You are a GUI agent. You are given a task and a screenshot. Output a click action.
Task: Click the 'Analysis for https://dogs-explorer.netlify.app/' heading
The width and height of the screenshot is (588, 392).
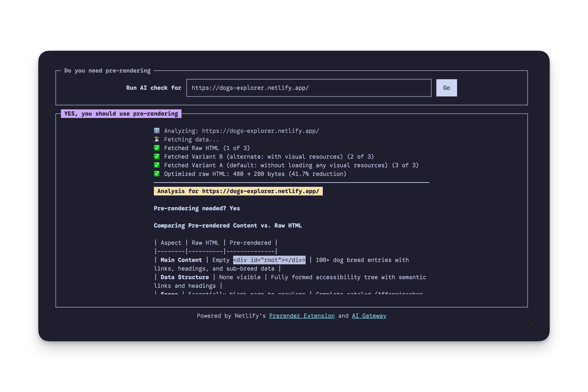pos(238,191)
